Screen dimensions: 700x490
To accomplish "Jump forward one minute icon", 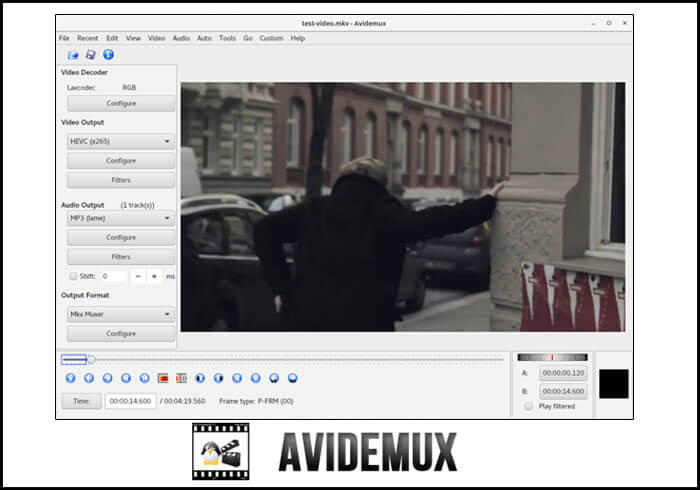I will coord(292,378).
